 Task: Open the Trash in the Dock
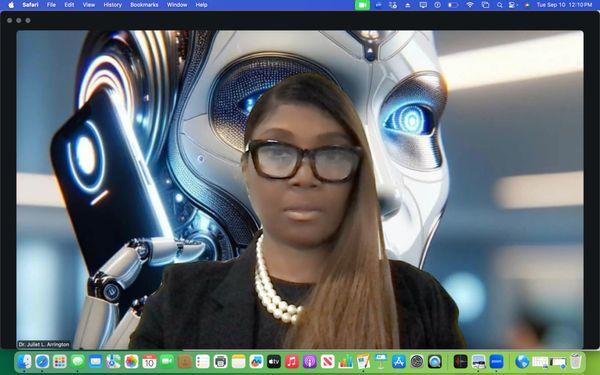pyautogui.click(x=576, y=361)
